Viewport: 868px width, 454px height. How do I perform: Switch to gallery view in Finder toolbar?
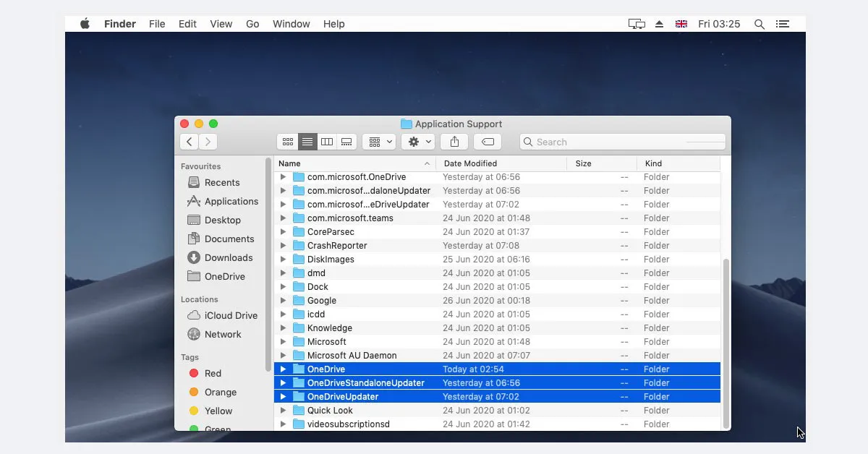[346, 142]
